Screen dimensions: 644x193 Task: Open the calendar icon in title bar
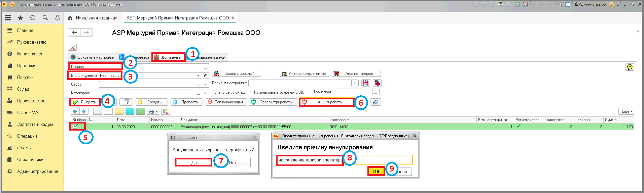pos(525,4)
